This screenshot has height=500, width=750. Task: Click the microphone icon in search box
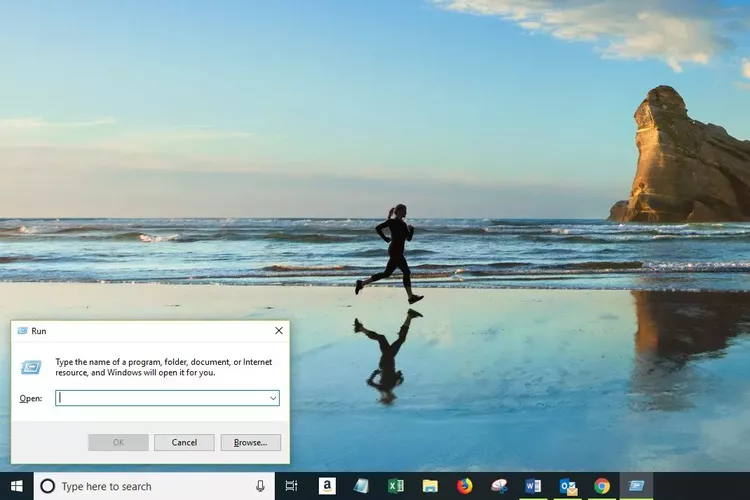[260, 486]
